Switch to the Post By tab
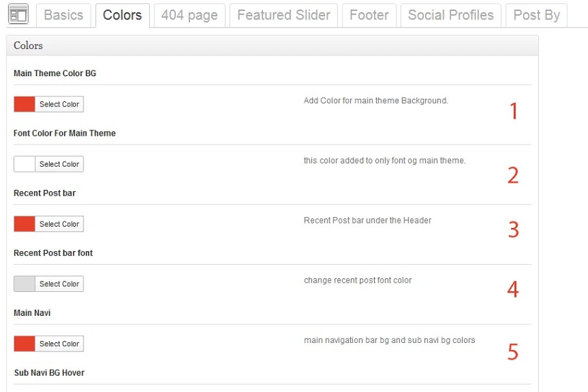 [x=536, y=15]
